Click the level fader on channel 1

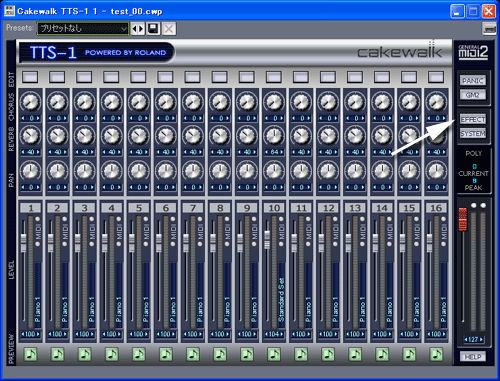pyautogui.click(x=23, y=243)
